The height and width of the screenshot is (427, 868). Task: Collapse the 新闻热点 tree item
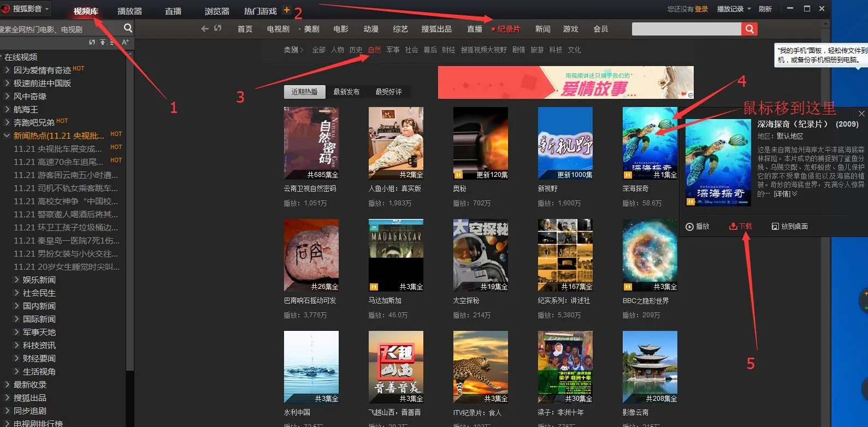(x=7, y=135)
